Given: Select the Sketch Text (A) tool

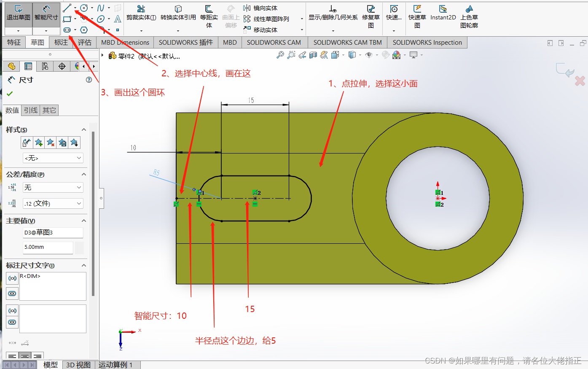Looking at the screenshot, I should [x=118, y=19].
